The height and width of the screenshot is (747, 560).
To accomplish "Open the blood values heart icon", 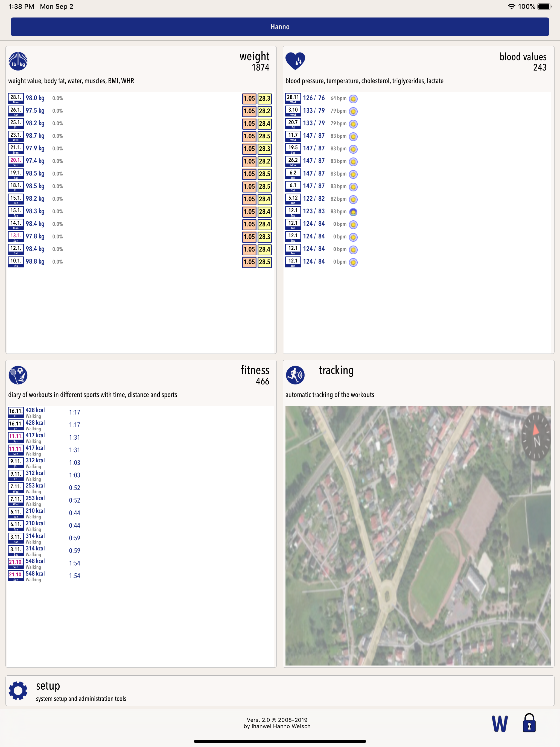I will tap(295, 61).
